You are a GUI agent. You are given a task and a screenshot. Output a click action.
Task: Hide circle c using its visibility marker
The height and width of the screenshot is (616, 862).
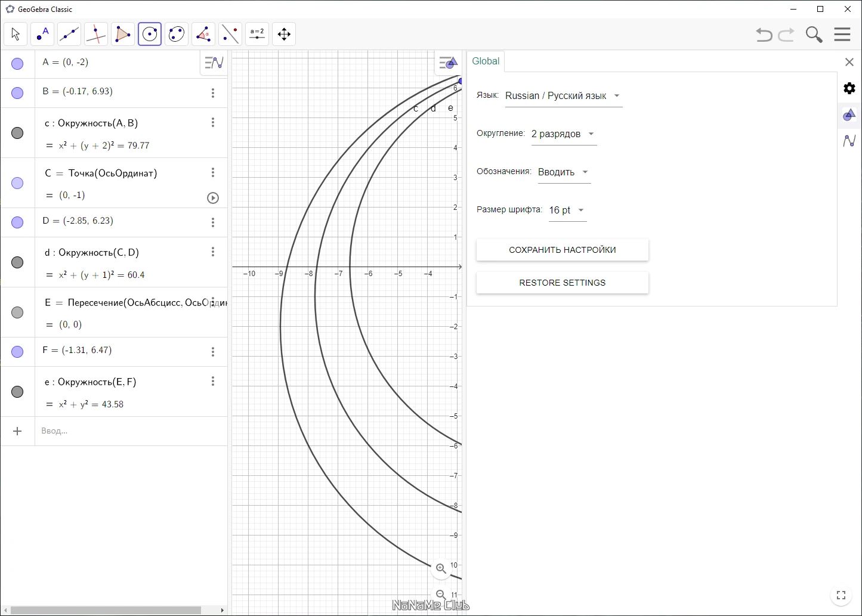[17, 133]
